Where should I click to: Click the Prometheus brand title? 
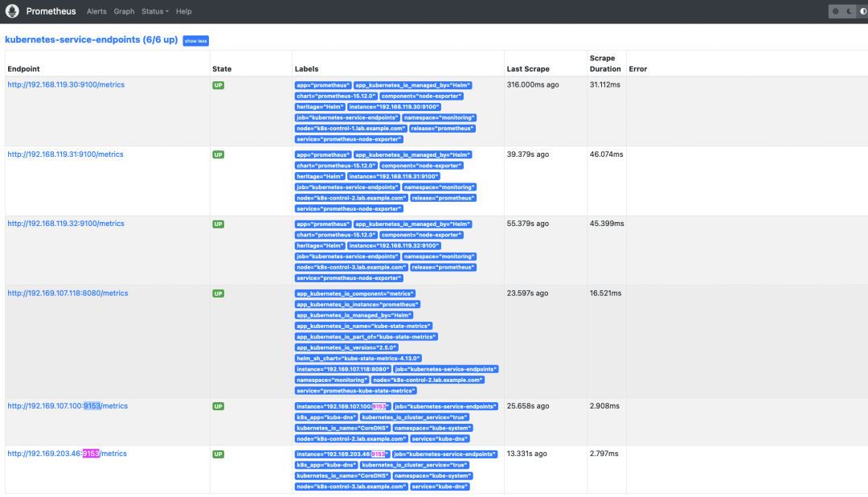coord(51,11)
